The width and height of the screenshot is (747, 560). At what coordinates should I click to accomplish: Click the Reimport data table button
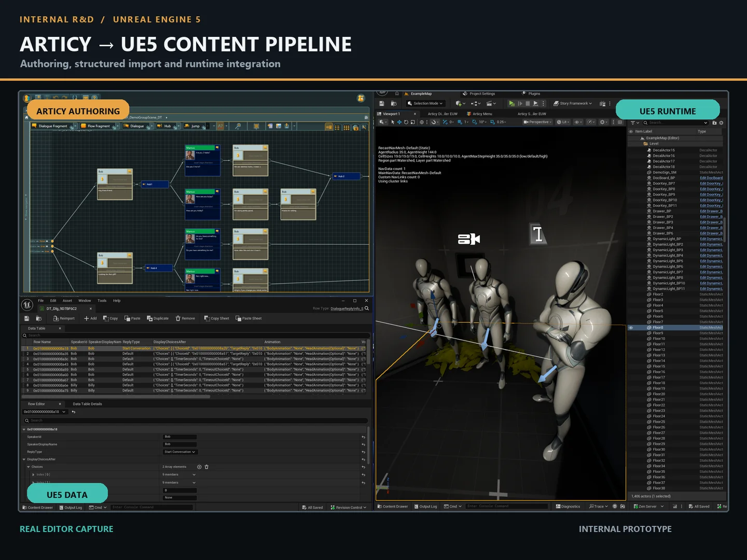pos(64,318)
